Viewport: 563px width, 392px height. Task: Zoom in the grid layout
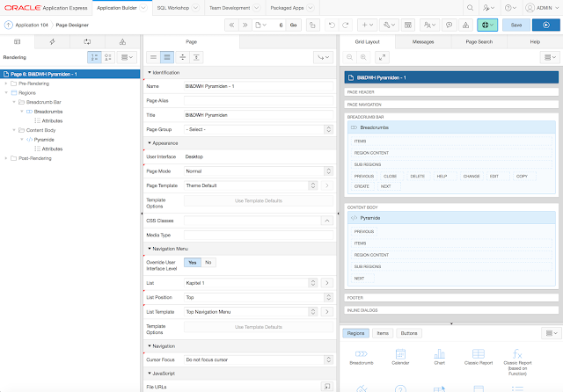coord(363,57)
